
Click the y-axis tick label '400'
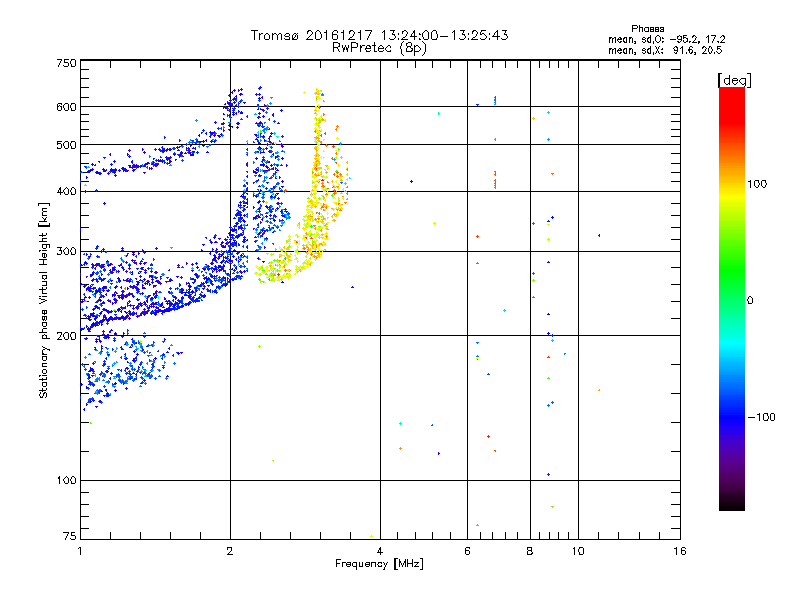click(x=67, y=192)
